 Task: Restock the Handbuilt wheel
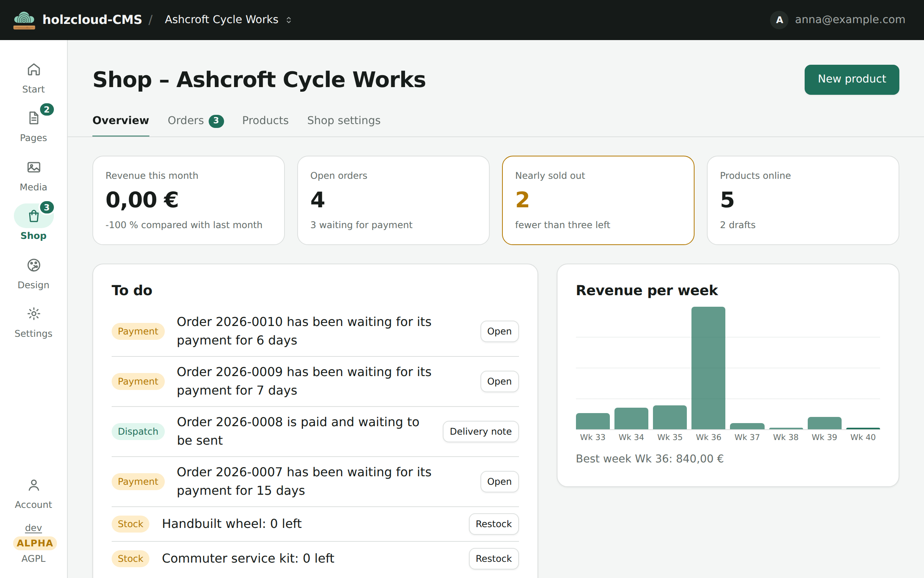pos(494,524)
